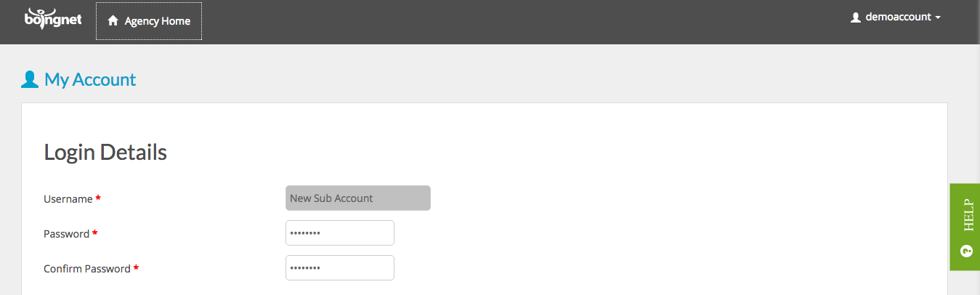Click the My Account heading text
Image resolution: width=980 pixels, height=295 pixels.
(90, 79)
